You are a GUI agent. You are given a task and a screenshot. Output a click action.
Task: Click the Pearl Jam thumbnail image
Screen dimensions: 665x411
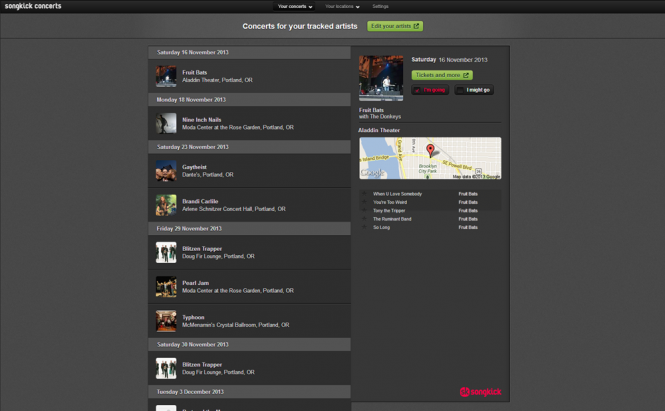[x=166, y=287]
